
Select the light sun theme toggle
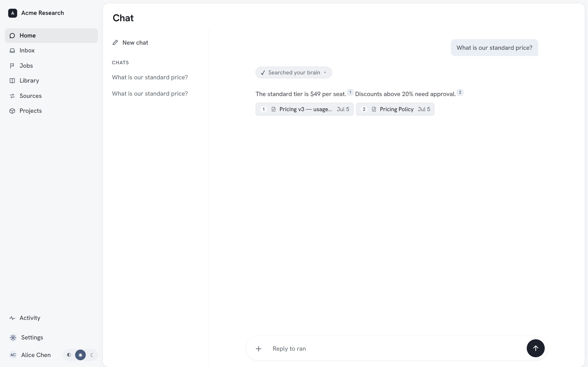80,355
